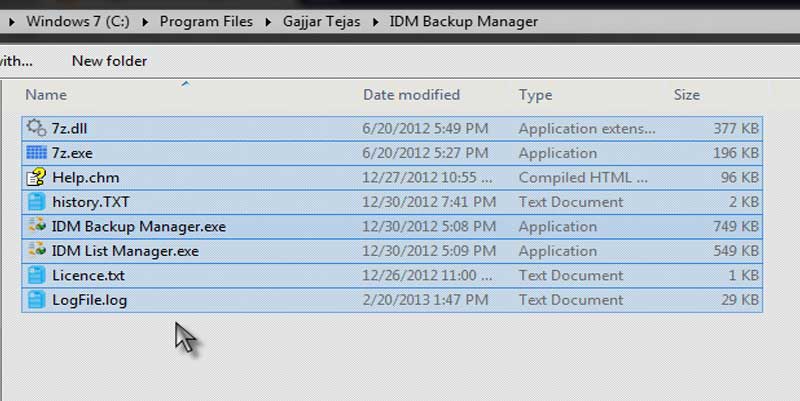
Task: Sort files by Size column header
Action: [x=686, y=95]
